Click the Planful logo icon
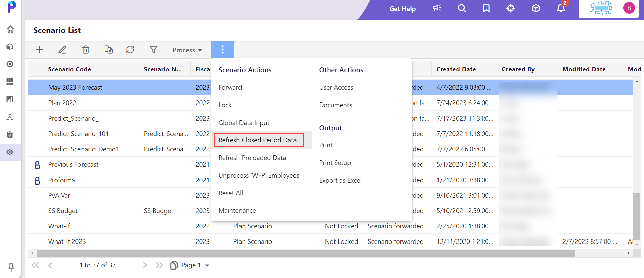 pos(11,7)
